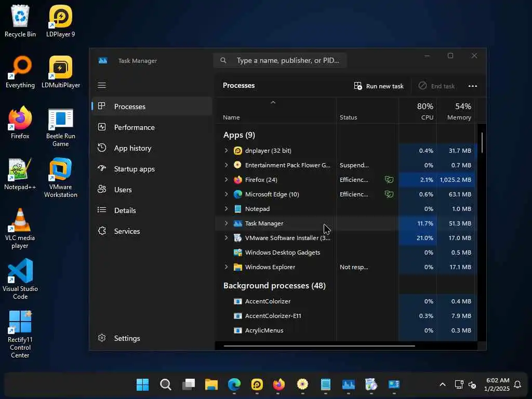Viewport: 532px width, 399px height.
Task: Expand the Task Manager process group
Action: click(227, 223)
